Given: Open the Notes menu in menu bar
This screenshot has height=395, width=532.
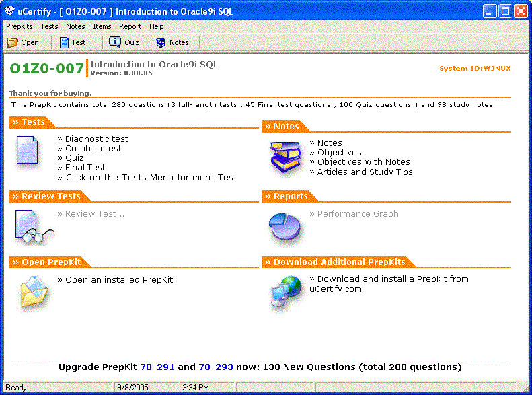Looking at the screenshot, I should coord(75,26).
